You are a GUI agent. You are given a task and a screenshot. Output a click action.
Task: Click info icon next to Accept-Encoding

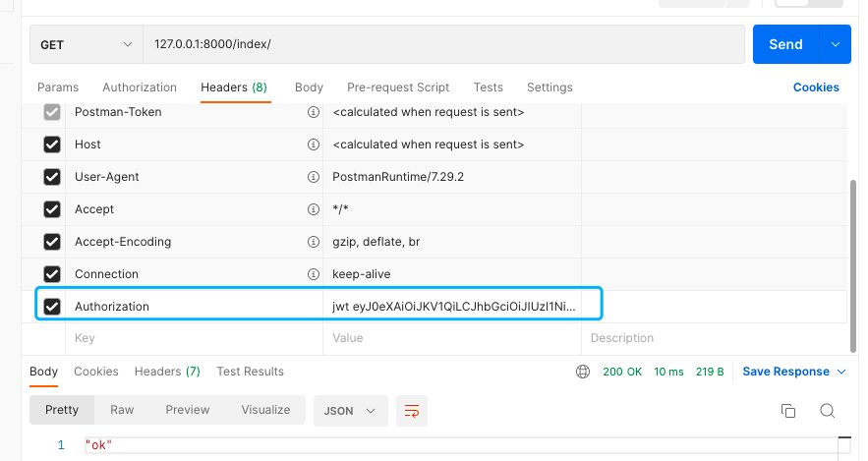click(x=314, y=242)
